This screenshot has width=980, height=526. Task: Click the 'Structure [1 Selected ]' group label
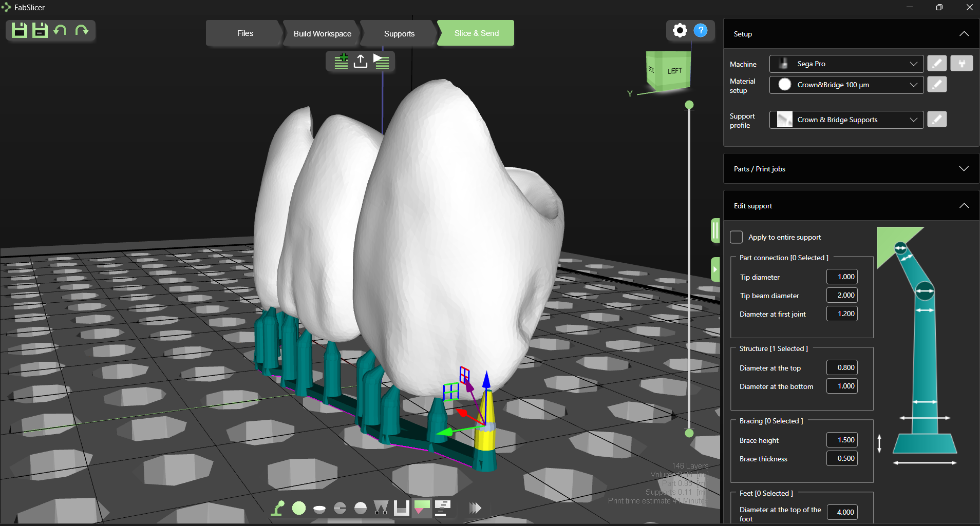[x=774, y=348]
